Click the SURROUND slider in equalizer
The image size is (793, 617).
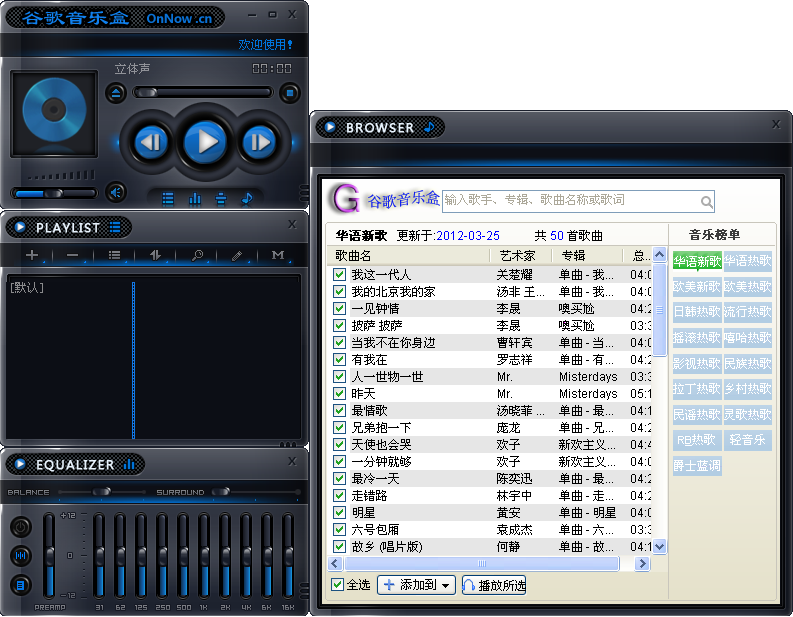coord(256,492)
